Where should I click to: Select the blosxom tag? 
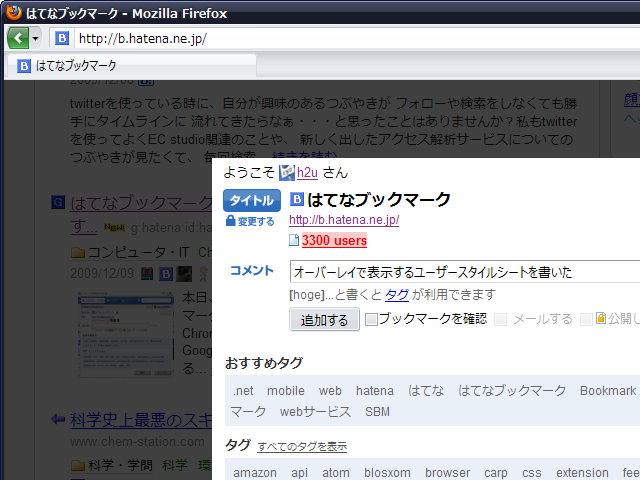[x=387, y=473]
